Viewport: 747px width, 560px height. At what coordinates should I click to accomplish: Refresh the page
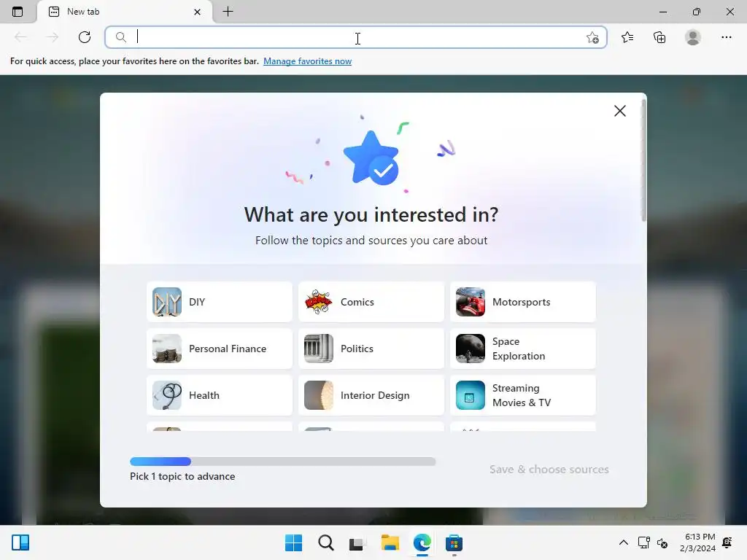click(x=85, y=37)
